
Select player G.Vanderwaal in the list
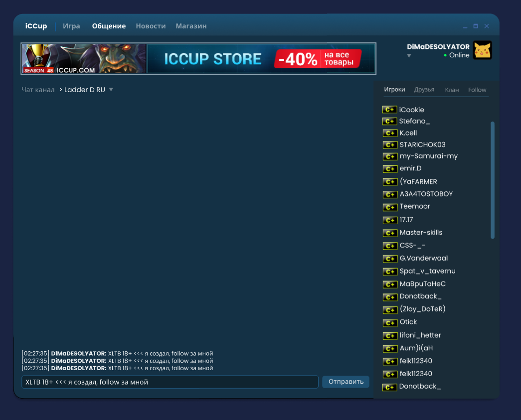click(424, 258)
